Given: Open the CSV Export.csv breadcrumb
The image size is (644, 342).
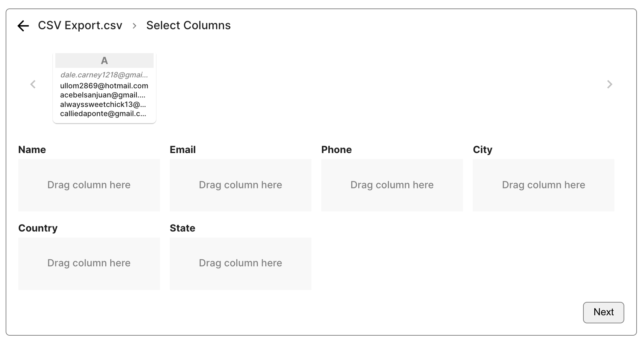Looking at the screenshot, I should pyautogui.click(x=80, y=26).
